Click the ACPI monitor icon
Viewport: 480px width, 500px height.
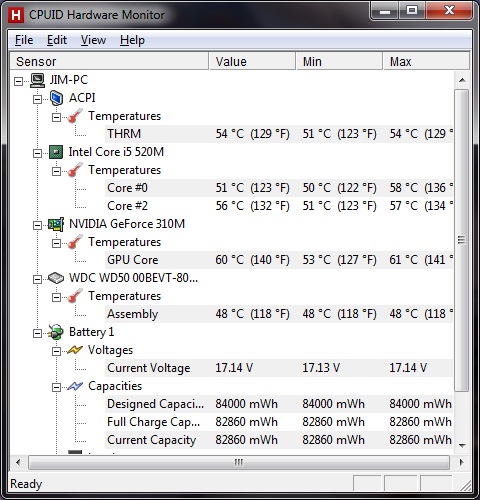tap(56, 98)
